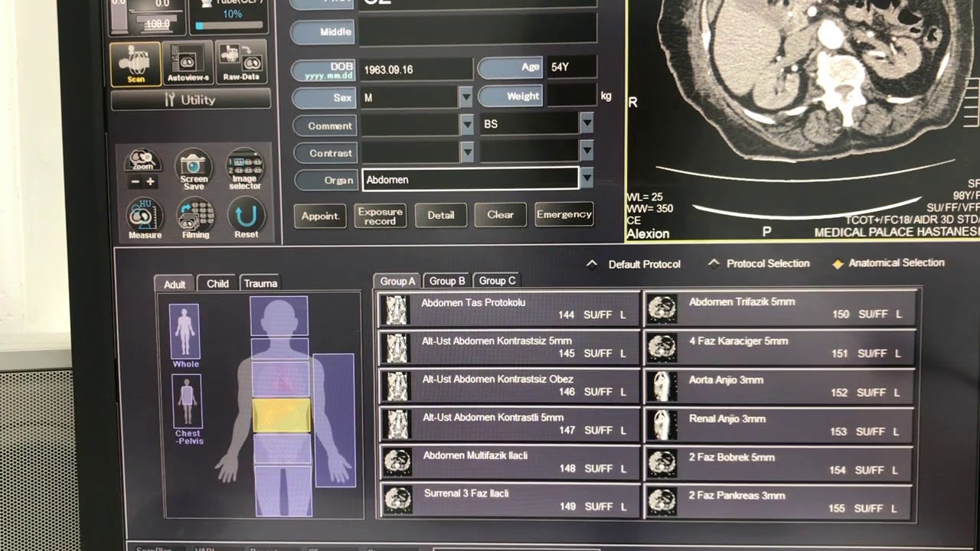Click the empty Weight input field
Image resolution: width=980 pixels, height=551 pixels.
[x=571, y=96]
